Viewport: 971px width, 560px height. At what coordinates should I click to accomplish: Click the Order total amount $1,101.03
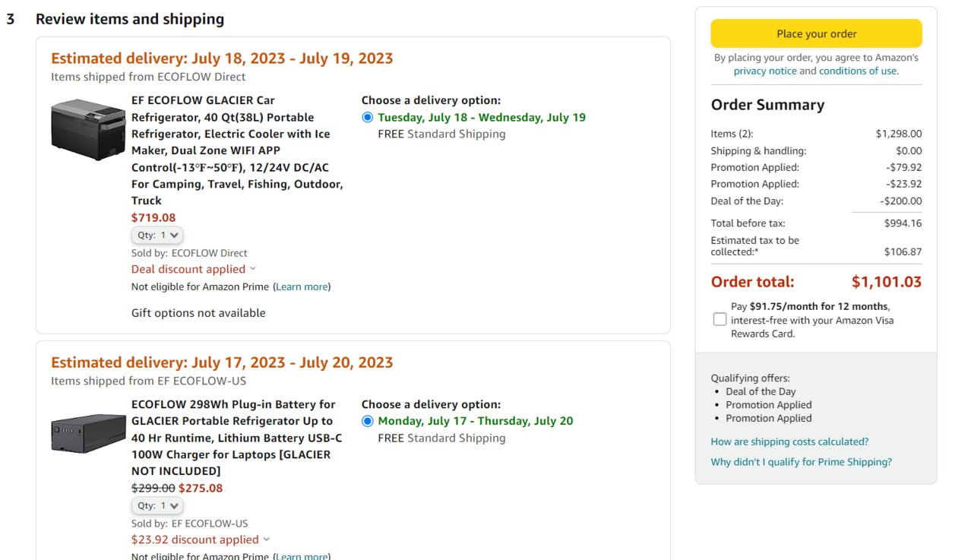[886, 282]
